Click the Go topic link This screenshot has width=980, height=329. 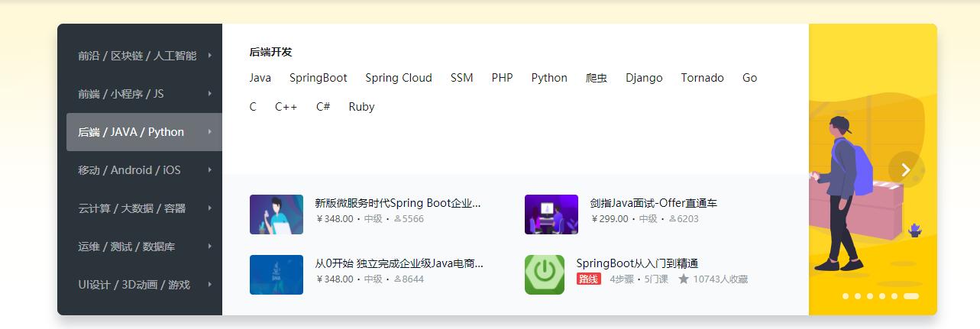(x=750, y=78)
